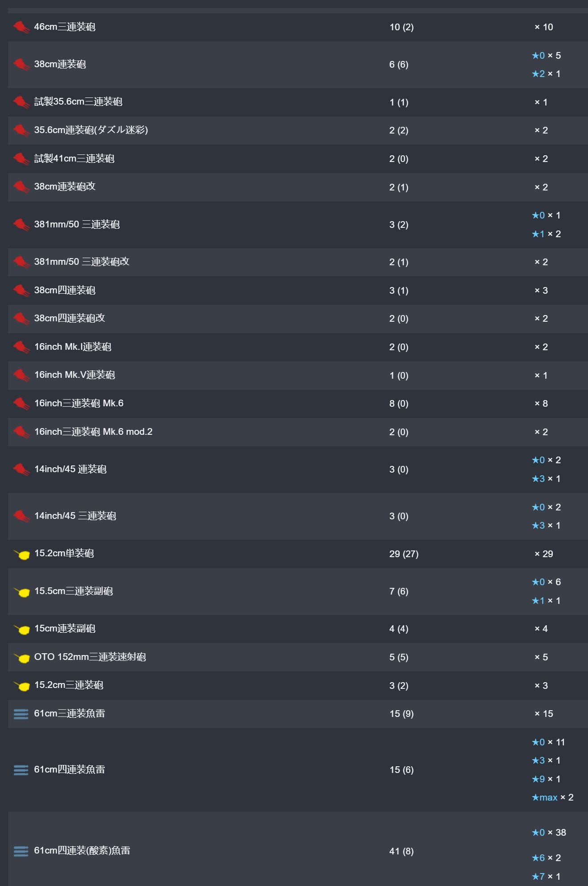The width and height of the screenshot is (588, 886).
Task: Click the count 29 (27) for 15.2cm単装砲
Action: click(404, 554)
